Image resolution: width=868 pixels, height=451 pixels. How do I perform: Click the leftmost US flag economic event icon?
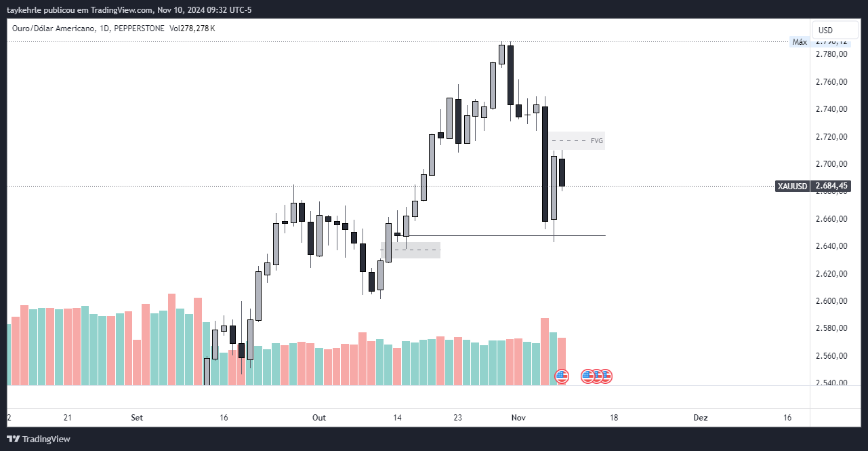pos(561,376)
